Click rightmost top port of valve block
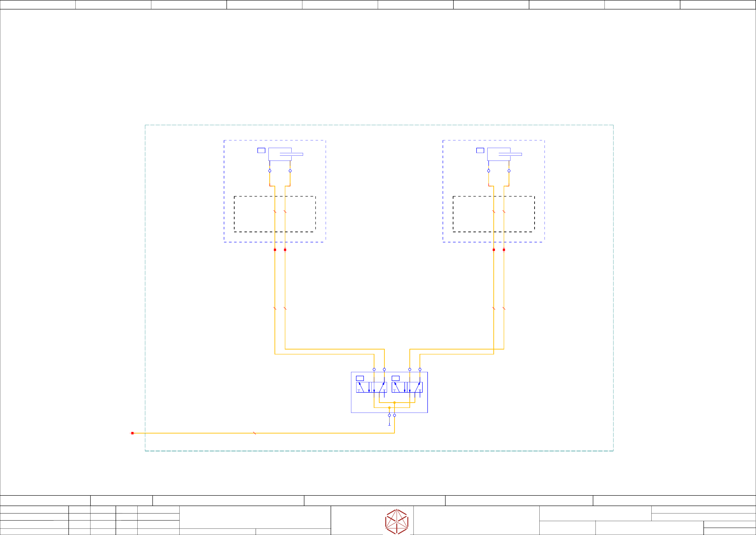The width and height of the screenshot is (756, 535). pos(420,369)
